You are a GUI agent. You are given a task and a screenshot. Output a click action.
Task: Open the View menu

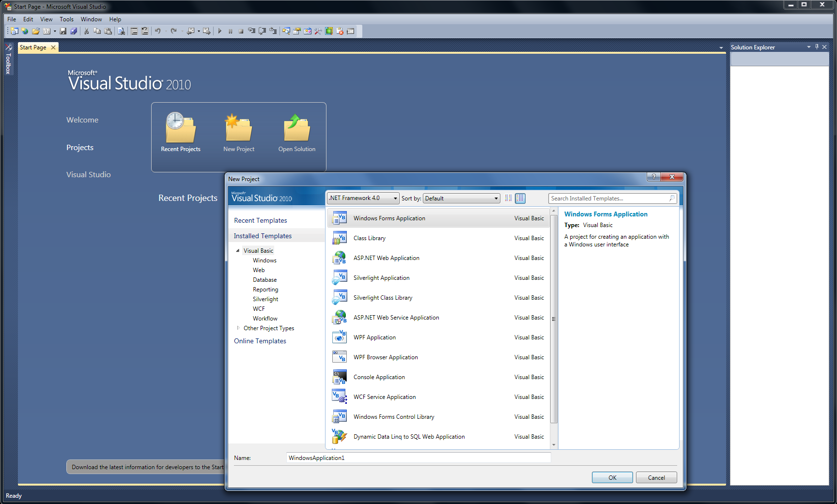46,19
